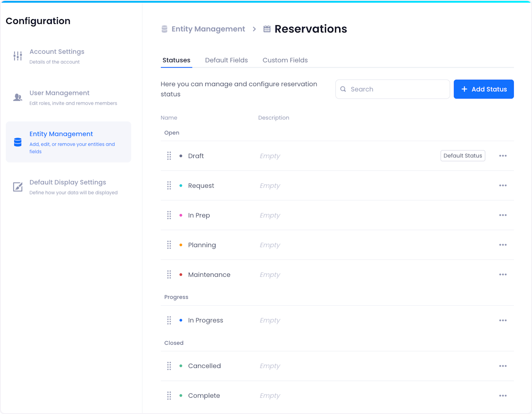Screen dimensions: 532x414
Task: Click the Closed group header
Action: [x=174, y=343]
